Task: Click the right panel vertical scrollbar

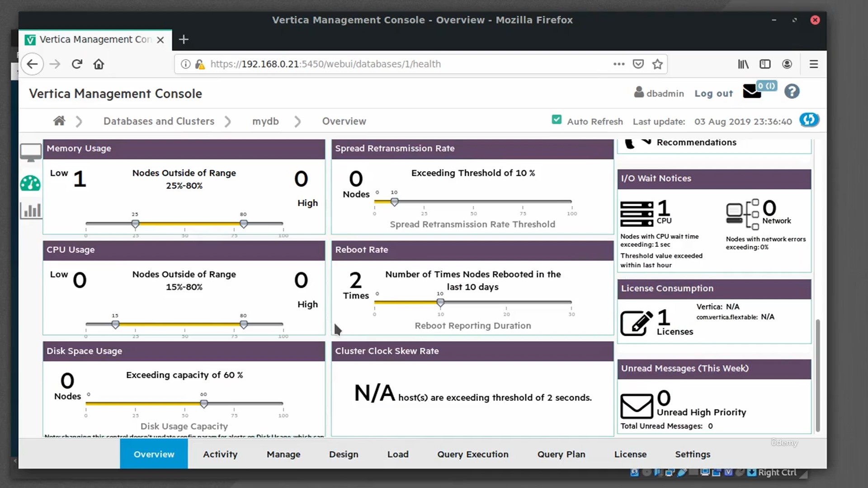Action: tap(817, 375)
